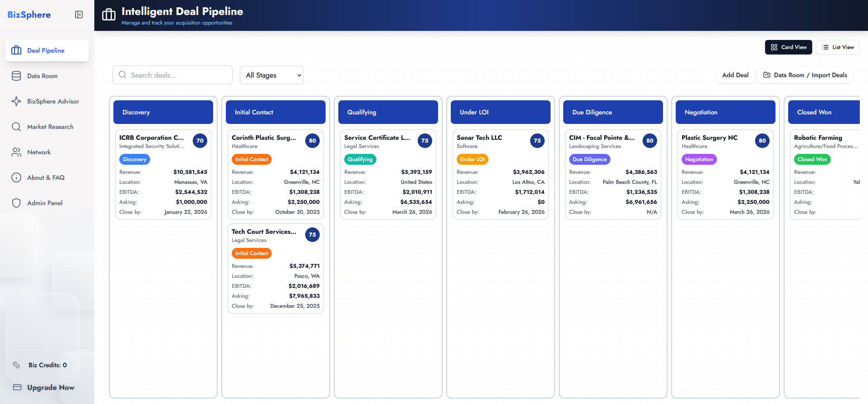Screen dimensions: 868x404
Task: Switch to Card View layout
Action: pyautogui.click(x=789, y=47)
